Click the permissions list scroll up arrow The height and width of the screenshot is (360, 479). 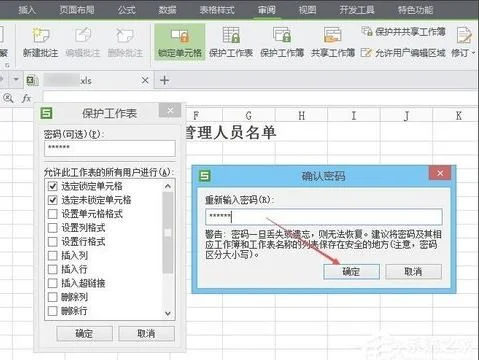(x=168, y=186)
